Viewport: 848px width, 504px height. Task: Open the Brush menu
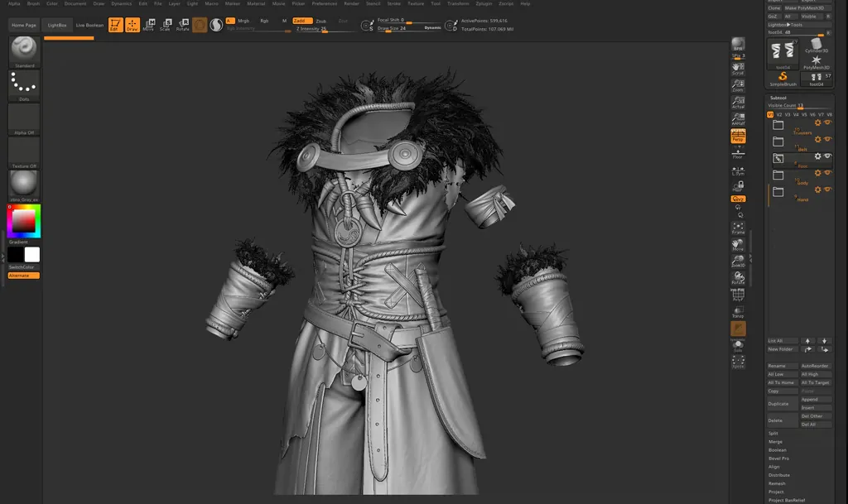tap(33, 3)
